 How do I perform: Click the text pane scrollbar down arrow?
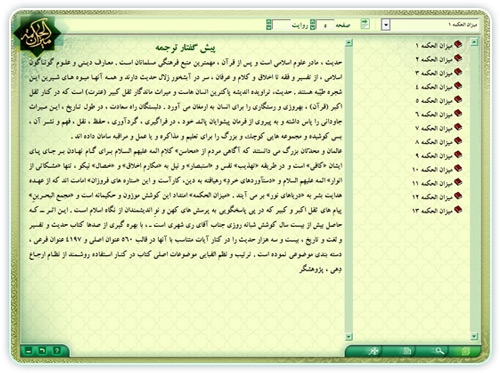pos(349,337)
